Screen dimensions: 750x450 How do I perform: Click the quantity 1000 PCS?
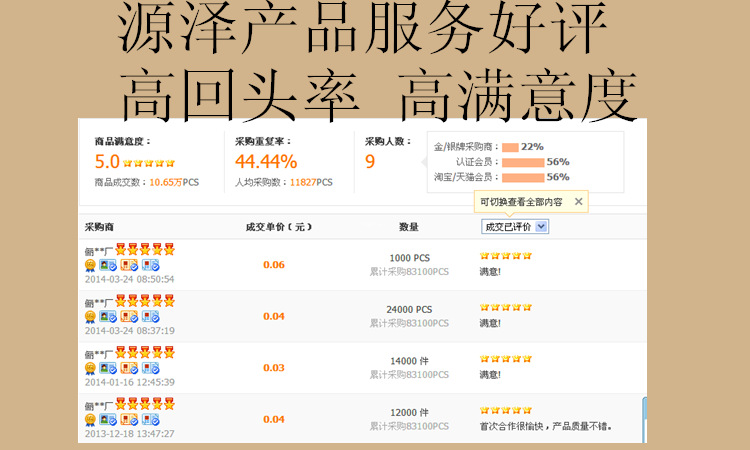point(409,258)
